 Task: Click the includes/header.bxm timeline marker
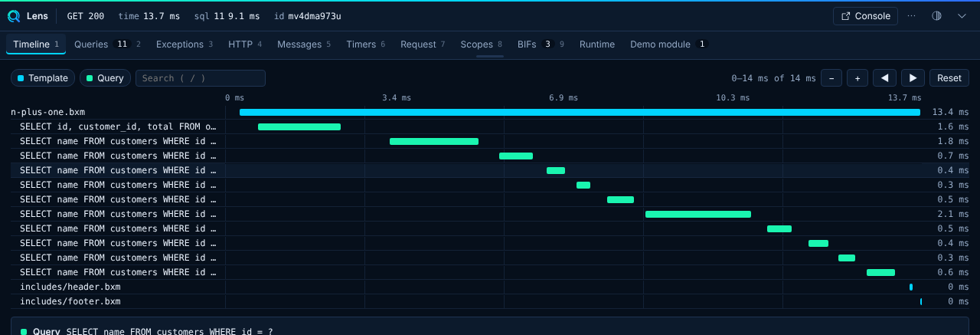911,287
